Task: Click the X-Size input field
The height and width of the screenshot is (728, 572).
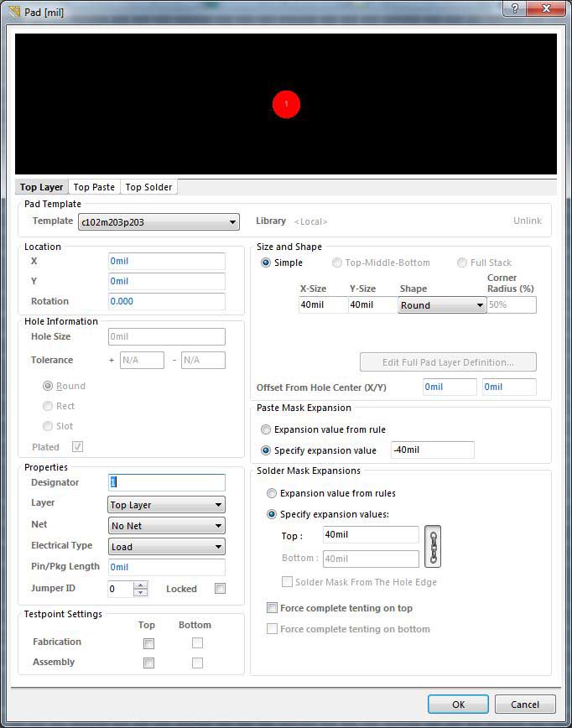Action: coord(323,305)
